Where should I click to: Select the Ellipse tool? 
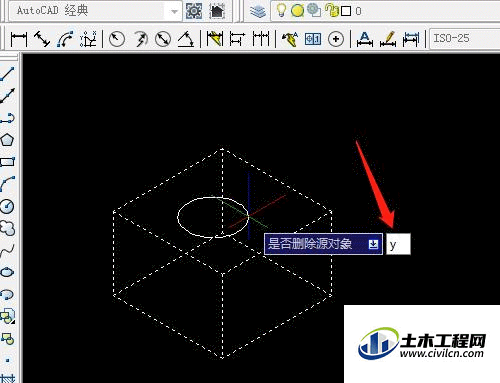7,273
